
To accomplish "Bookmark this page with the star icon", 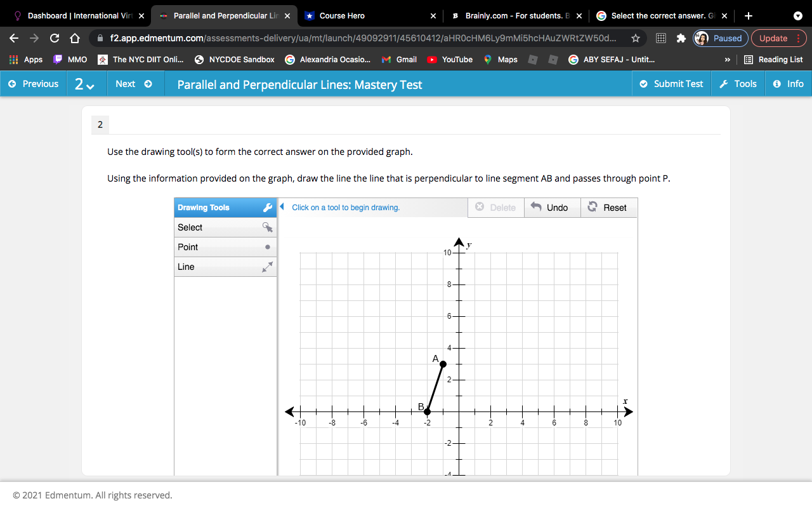I will (x=635, y=37).
